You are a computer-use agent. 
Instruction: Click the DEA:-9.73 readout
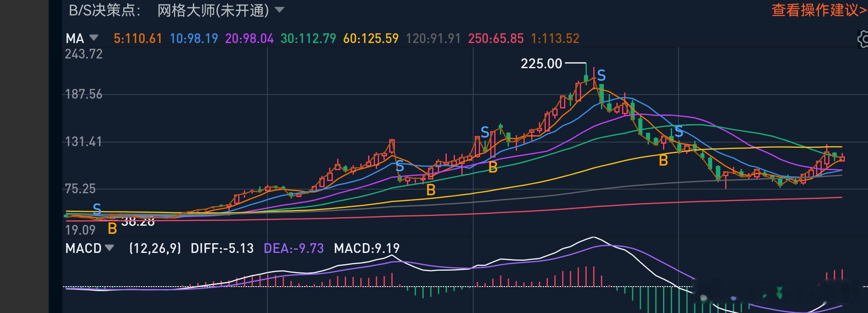294,248
